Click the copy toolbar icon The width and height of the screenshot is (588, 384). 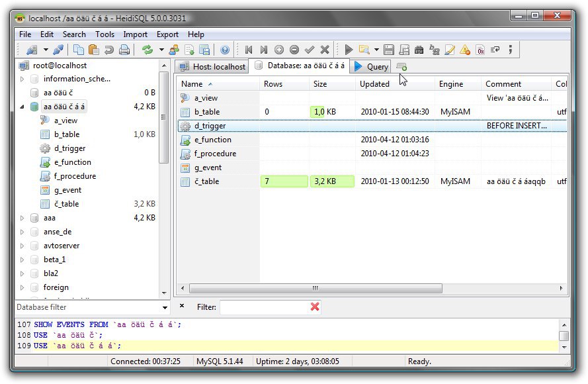pyautogui.click(x=78, y=50)
